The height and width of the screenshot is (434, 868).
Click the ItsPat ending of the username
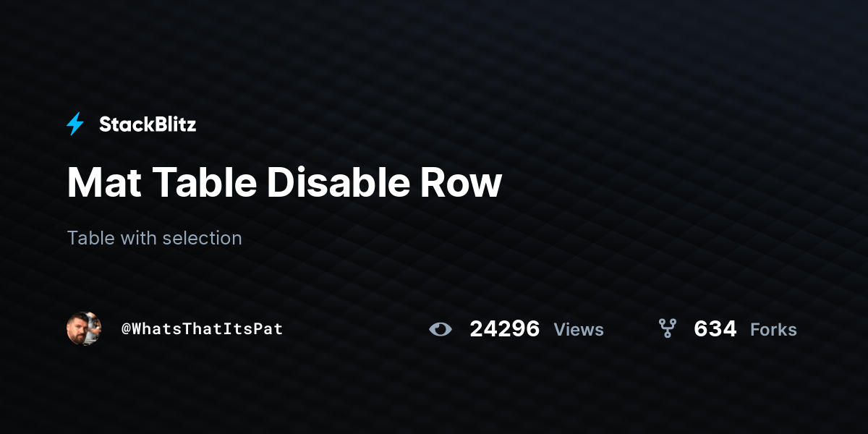point(254,329)
